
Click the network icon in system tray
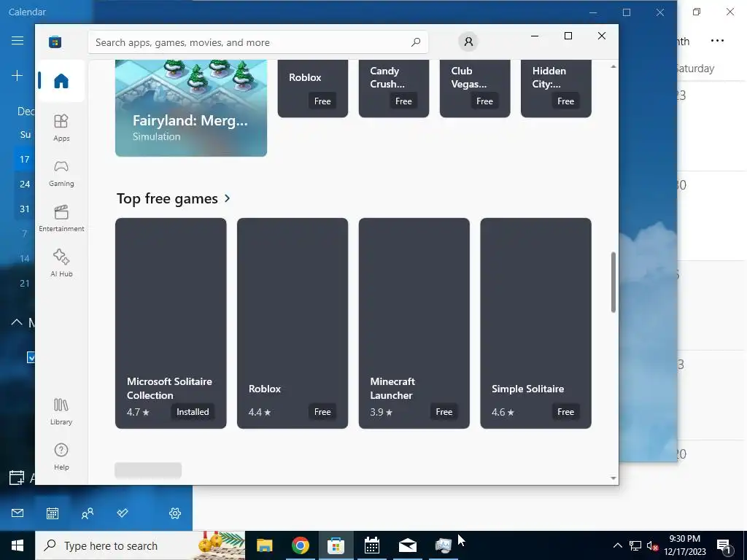pos(635,545)
